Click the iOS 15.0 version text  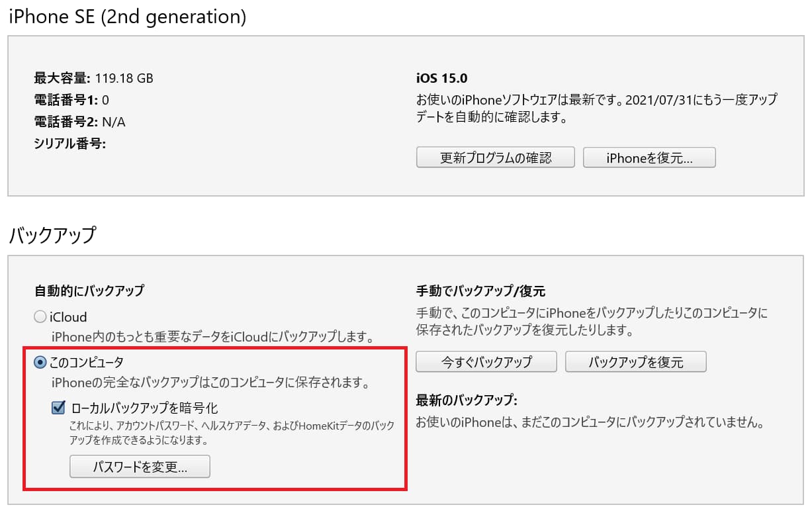coord(441,78)
